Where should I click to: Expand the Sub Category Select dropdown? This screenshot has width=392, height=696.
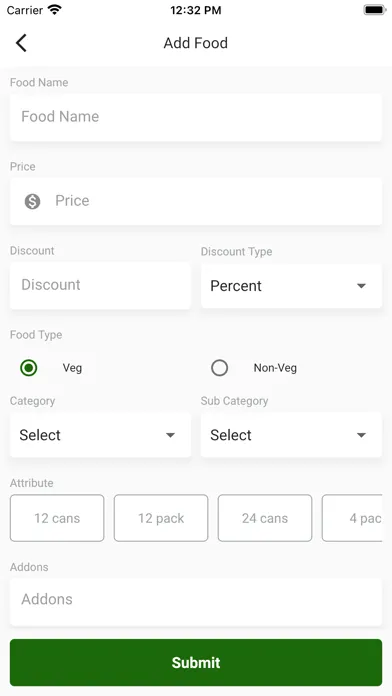pos(291,435)
